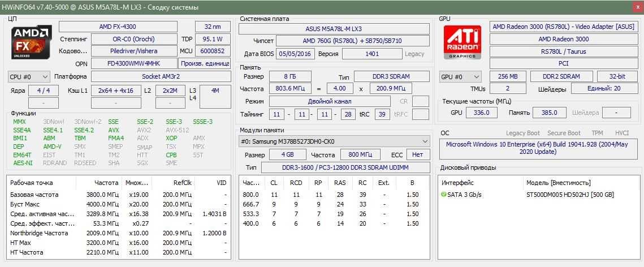Expand the Samsung M378B5273DH0-CK0 memory module dropdown
This screenshot has height=267, width=644.
coord(334,141)
